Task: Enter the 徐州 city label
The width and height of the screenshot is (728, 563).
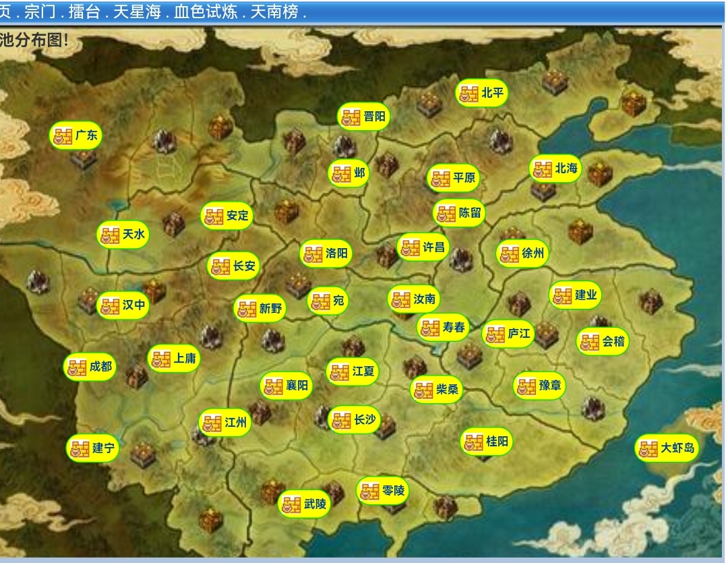Action: 533,254
